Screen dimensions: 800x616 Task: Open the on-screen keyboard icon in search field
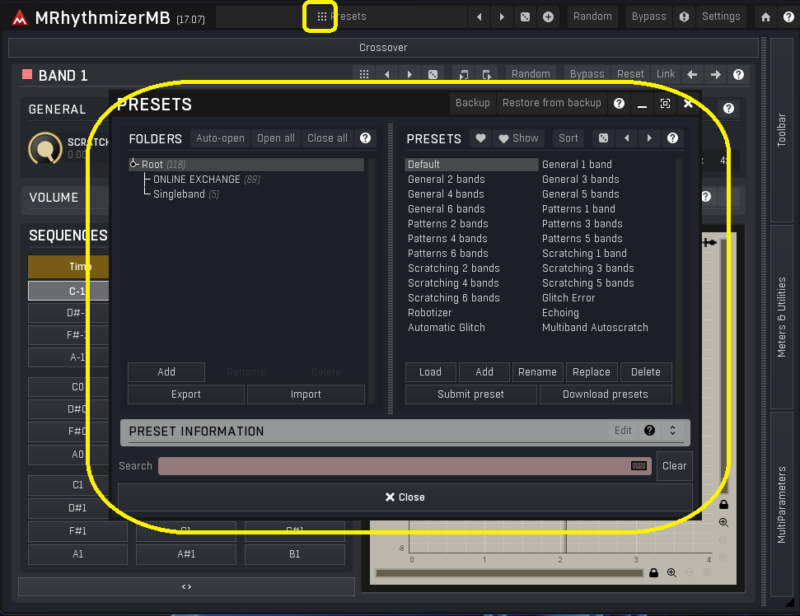click(x=638, y=466)
